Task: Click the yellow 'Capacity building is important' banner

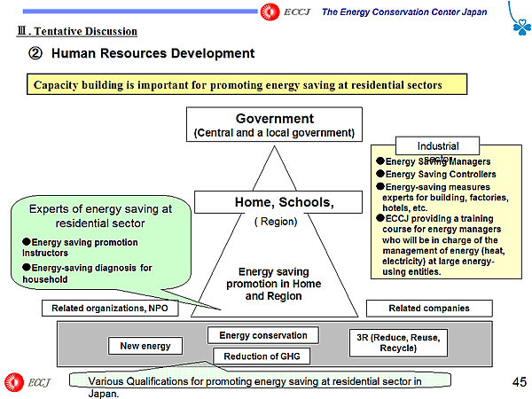Action: [x=247, y=84]
